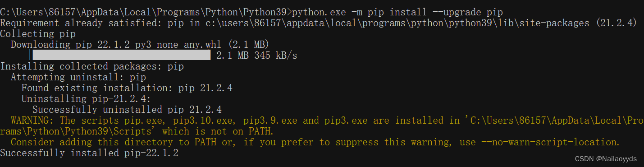The width and height of the screenshot is (644, 167).
Task: Click 'Successfully installed pip-22.1.2' line
Action: pyautogui.click(x=89, y=153)
